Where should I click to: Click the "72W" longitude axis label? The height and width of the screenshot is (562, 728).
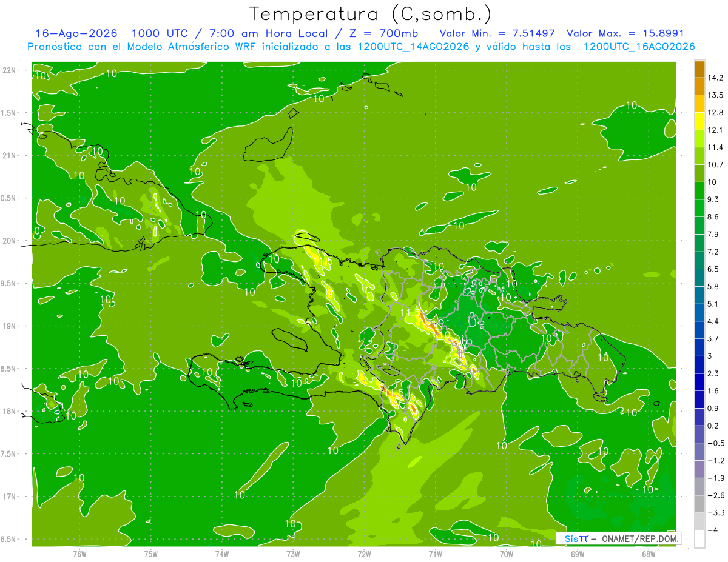pyautogui.click(x=364, y=554)
